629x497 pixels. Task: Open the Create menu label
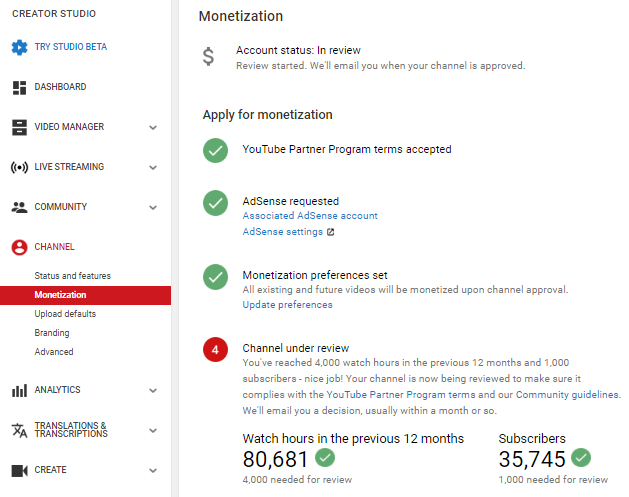51,470
